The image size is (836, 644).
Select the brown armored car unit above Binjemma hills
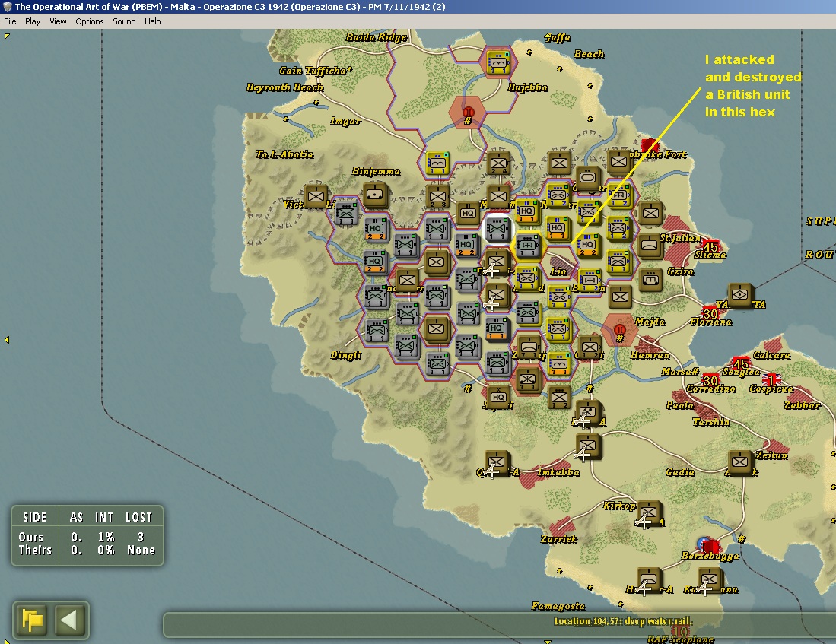point(376,195)
